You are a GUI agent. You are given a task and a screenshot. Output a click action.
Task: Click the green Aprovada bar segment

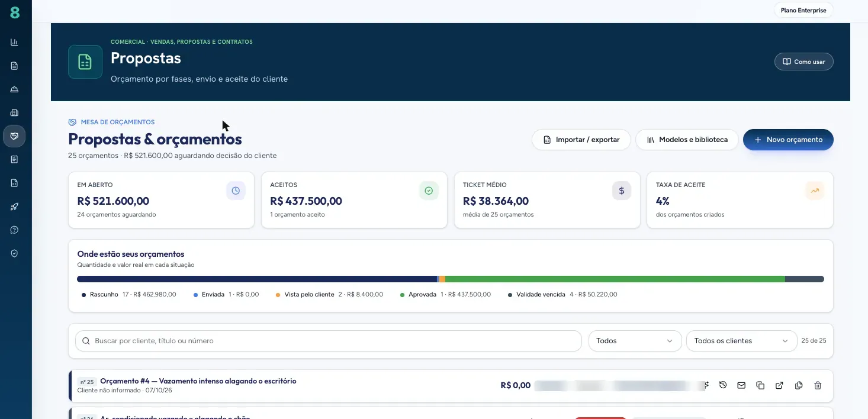[x=615, y=279]
